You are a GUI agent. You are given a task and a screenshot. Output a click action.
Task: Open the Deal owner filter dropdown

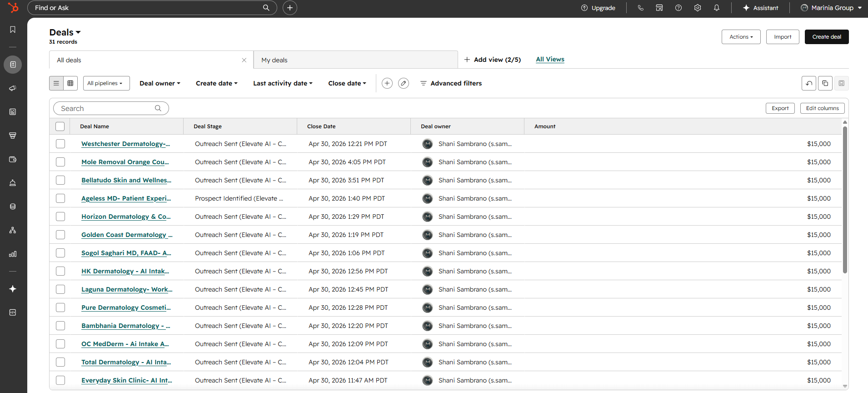[160, 83]
